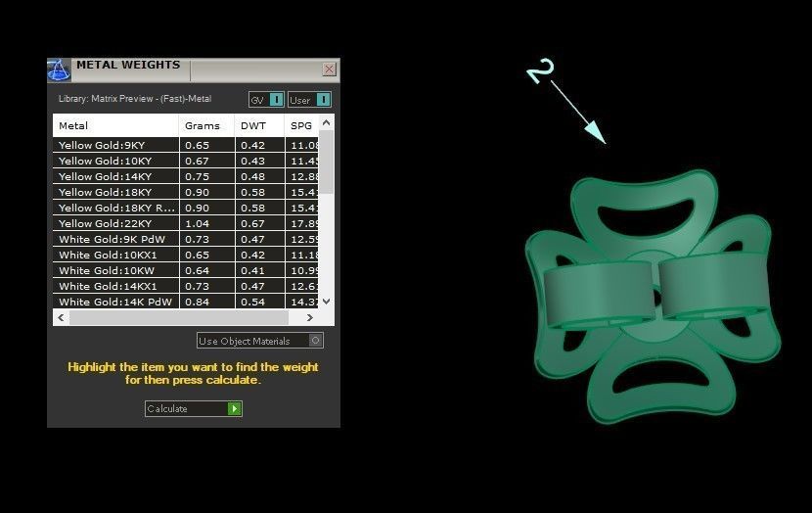Select the White Gold:9K PdW row
Image resolution: width=812 pixels, height=513 pixels.
tap(186, 239)
